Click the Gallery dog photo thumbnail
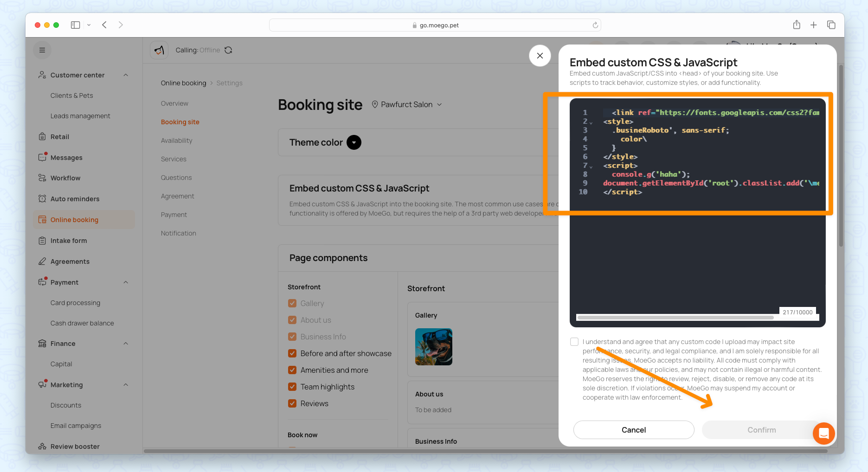This screenshot has height=472, width=868. pyautogui.click(x=434, y=347)
